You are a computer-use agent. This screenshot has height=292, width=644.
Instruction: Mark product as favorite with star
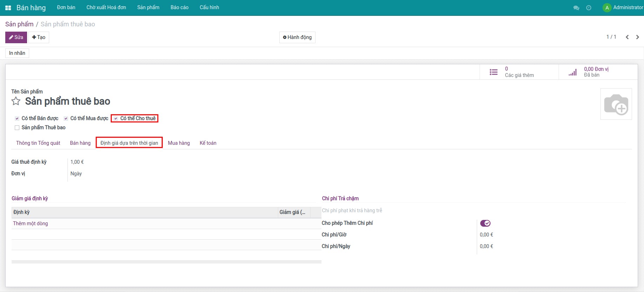click(16, 102)
